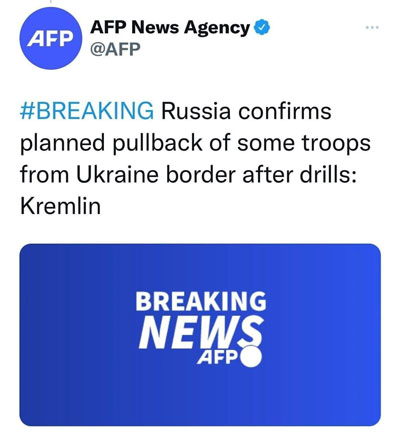This screenshot has width=400, height=438.
Task: Open the AFP round profile avatar
Action: (x=50, y=39)
